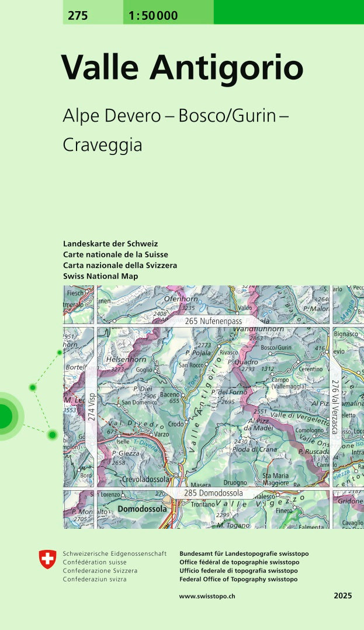The width and height of the screenshot is (364, 630).
Task: Click the Domodossola town label on map
Action: coord(142,509)
